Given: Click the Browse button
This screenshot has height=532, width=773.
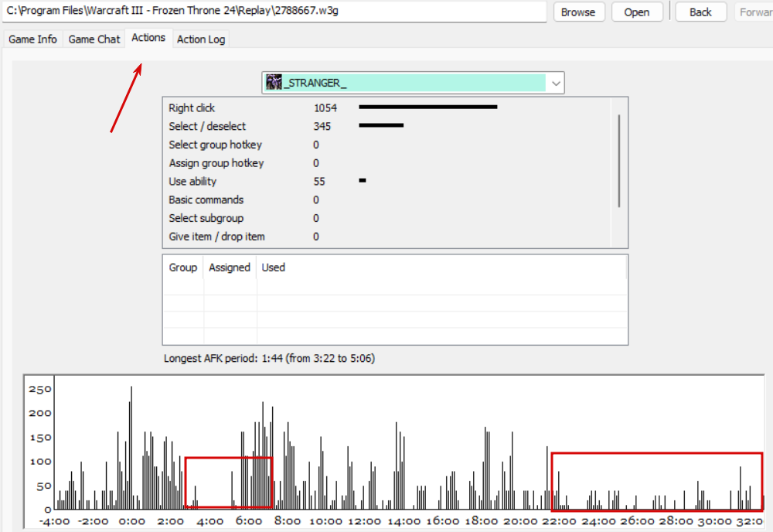Looking at the screenshot, I should (578, 12).
